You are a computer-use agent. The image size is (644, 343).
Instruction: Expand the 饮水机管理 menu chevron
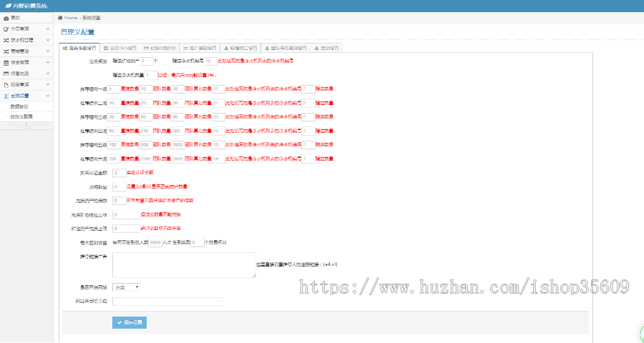48,40
